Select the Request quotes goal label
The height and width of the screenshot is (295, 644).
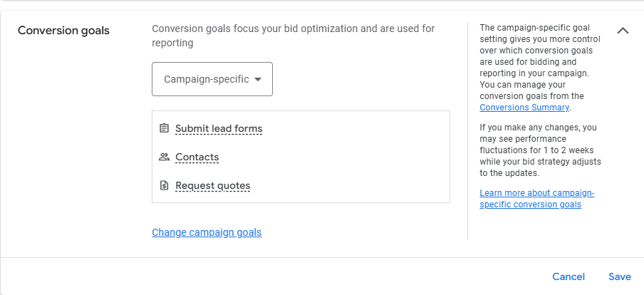pyautogui.click(x=213, y=186)
